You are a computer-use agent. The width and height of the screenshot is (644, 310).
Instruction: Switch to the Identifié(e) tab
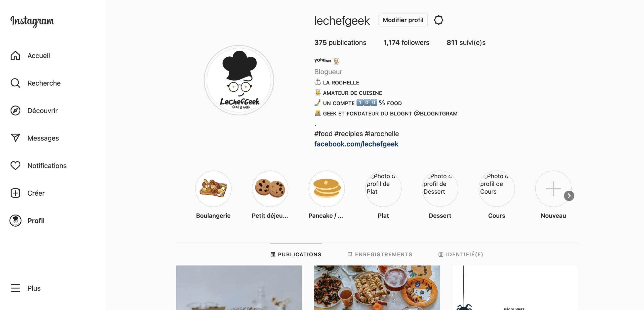461,254
